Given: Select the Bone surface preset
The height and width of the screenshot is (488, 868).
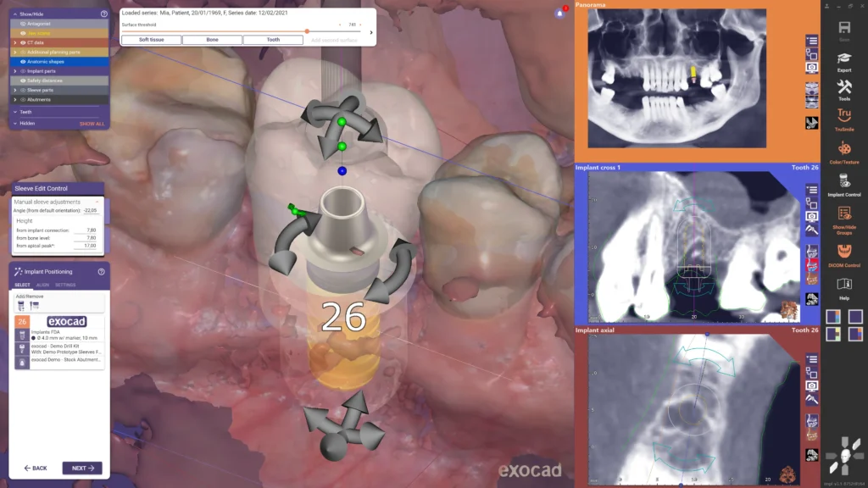Looking at the screenshot, I should point(212,40).
